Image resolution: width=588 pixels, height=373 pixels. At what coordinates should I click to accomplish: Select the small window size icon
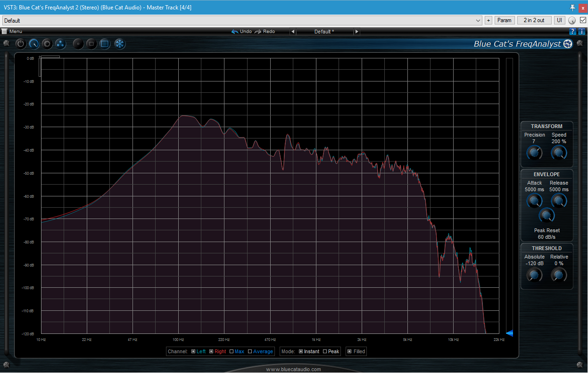point(78,44)
